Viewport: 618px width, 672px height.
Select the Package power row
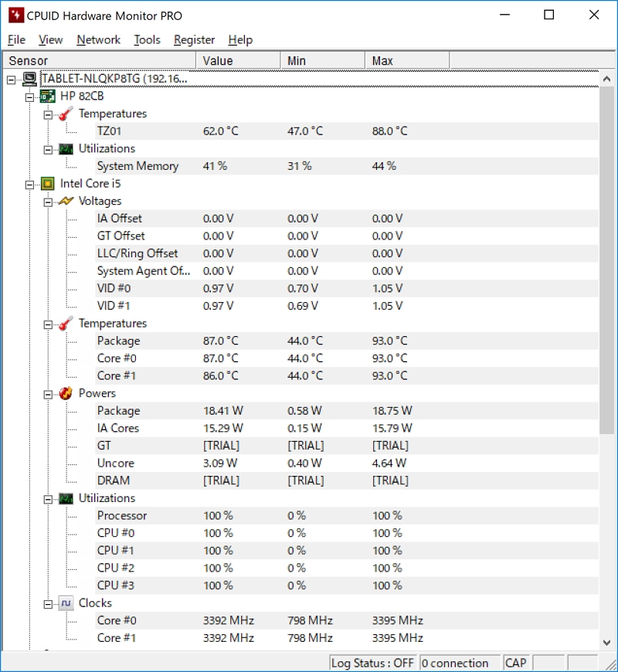coord(347,411)
